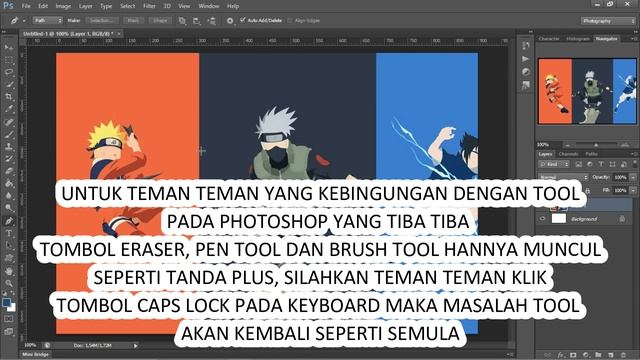This screenshot has width=640, height=360.
Task: Open the Window menu
Action: pos(209,6)
